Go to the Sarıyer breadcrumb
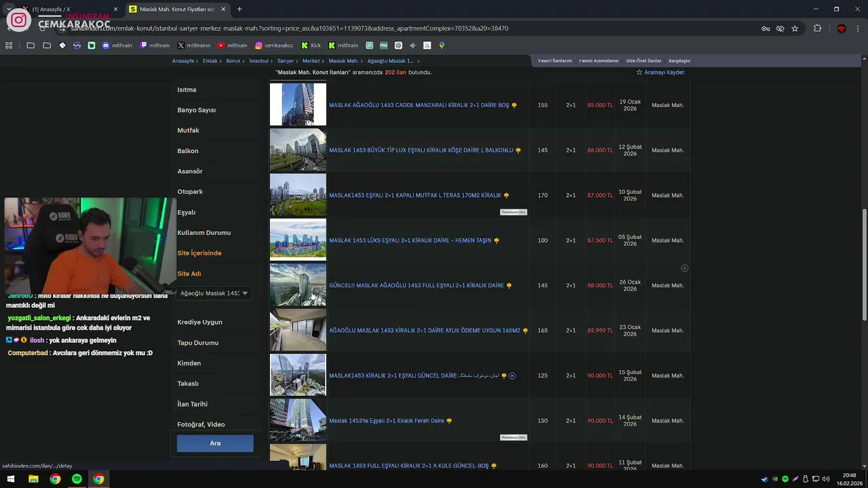This screenshot has width=868, height=488. click(x=285, y=61)
